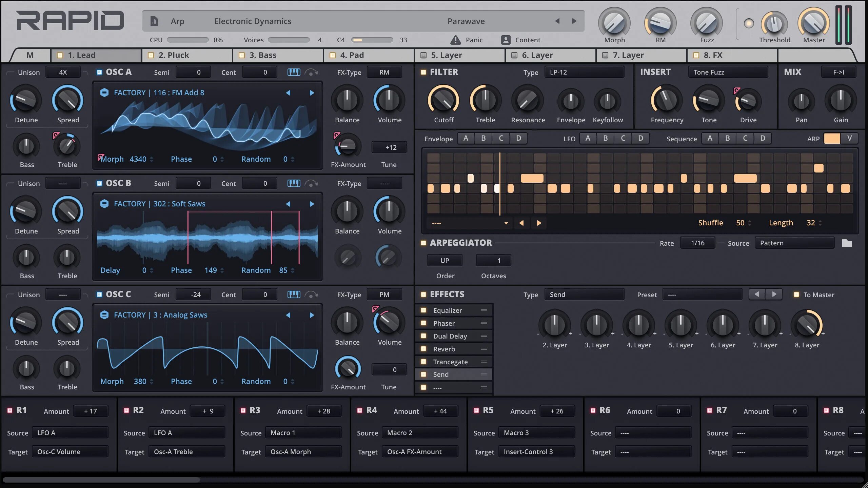Select the Dual Delay effect row
The width and height of the screenshot is (868, 488).
(454, 336)
